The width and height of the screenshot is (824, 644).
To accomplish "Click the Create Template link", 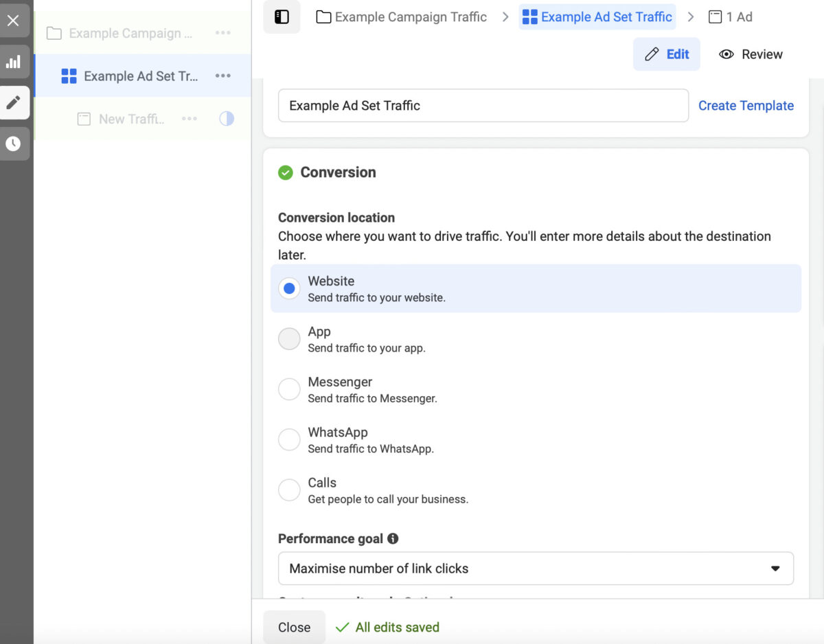I will click(746, 105).
